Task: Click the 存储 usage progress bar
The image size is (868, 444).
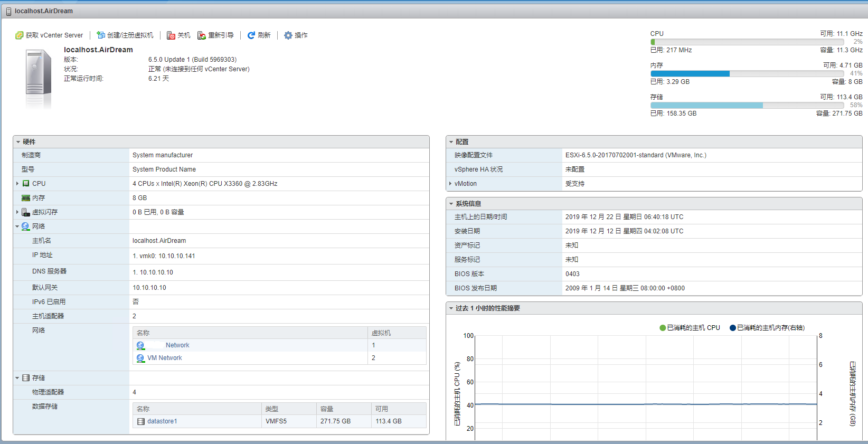Action: (747, 105)
